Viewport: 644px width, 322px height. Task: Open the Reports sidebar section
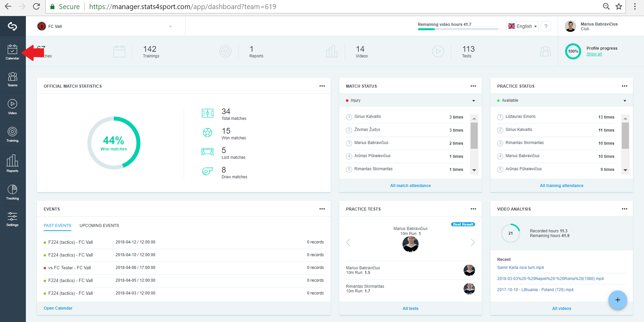(x=12, y=164)
